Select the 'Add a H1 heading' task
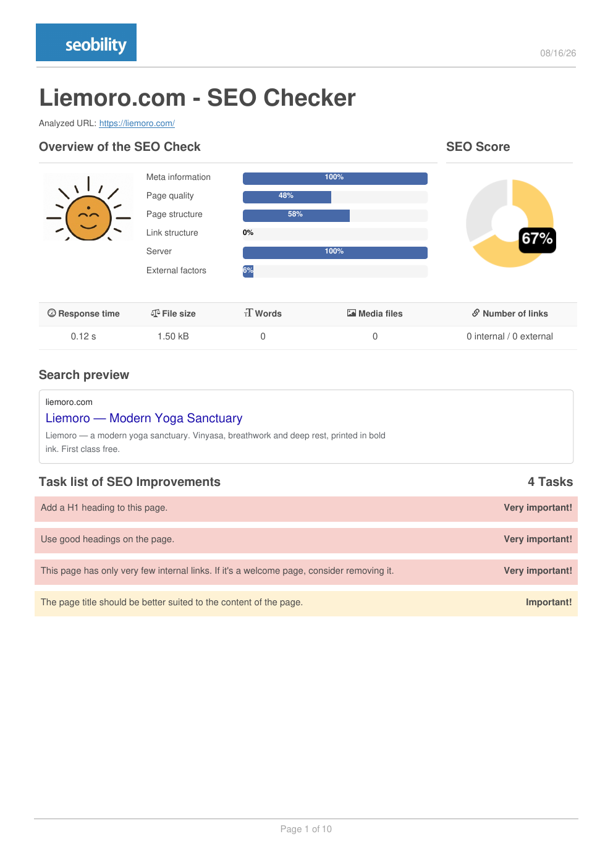This screenshot has height=868, width=613. point(306,508)
